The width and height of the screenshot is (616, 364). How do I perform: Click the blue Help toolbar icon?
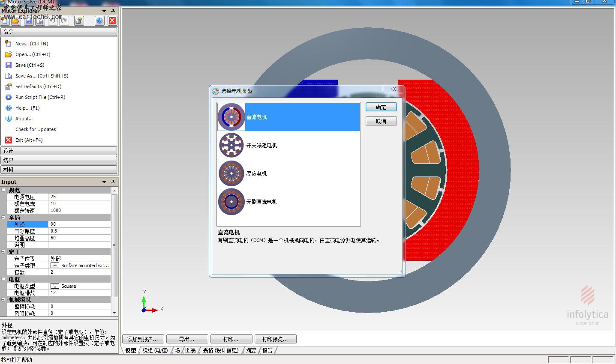tap(100, 20)
